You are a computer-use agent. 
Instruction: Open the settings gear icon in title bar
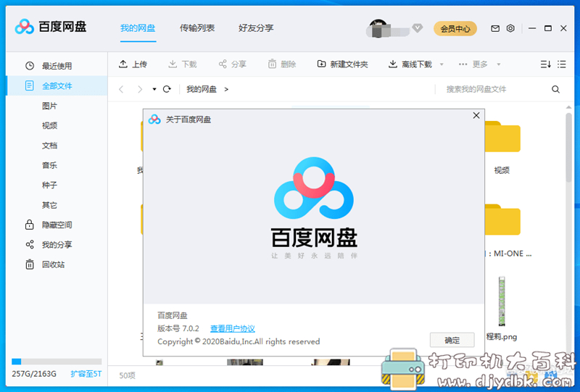pos(510,28)
